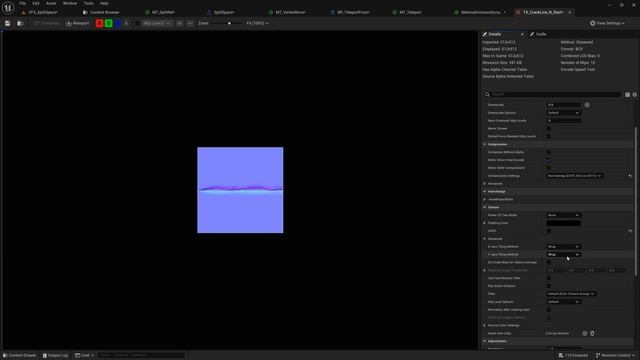Toggle the Editor Defer Compression checkbox

click(549, 168)
